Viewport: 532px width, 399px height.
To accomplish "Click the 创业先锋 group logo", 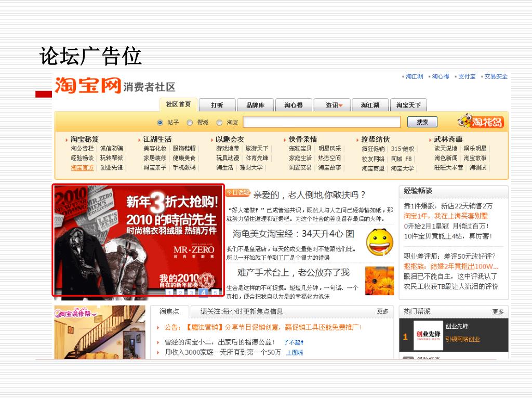I will coord(428,335).
